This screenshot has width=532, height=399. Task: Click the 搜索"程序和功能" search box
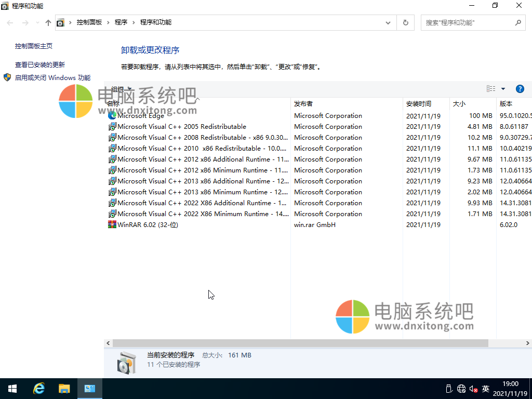[x=468, y=23]
